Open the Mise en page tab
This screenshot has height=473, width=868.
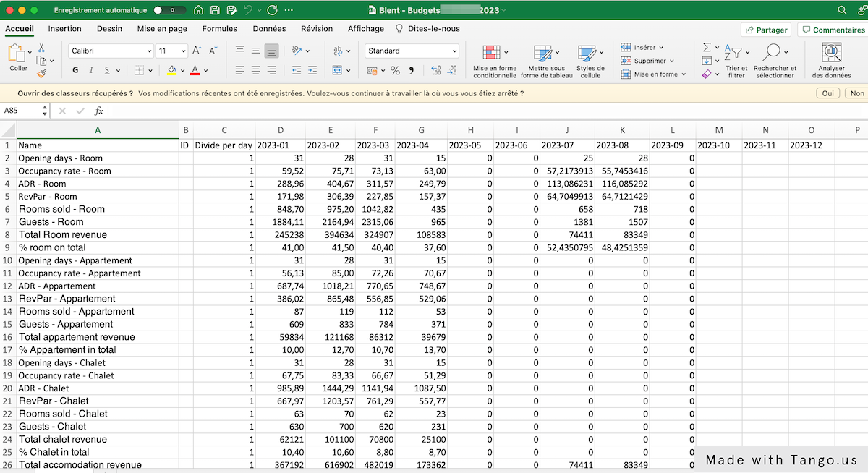[162, 29]
